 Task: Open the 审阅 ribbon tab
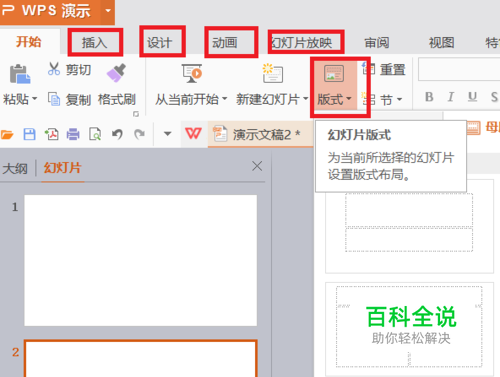point(377,43)
